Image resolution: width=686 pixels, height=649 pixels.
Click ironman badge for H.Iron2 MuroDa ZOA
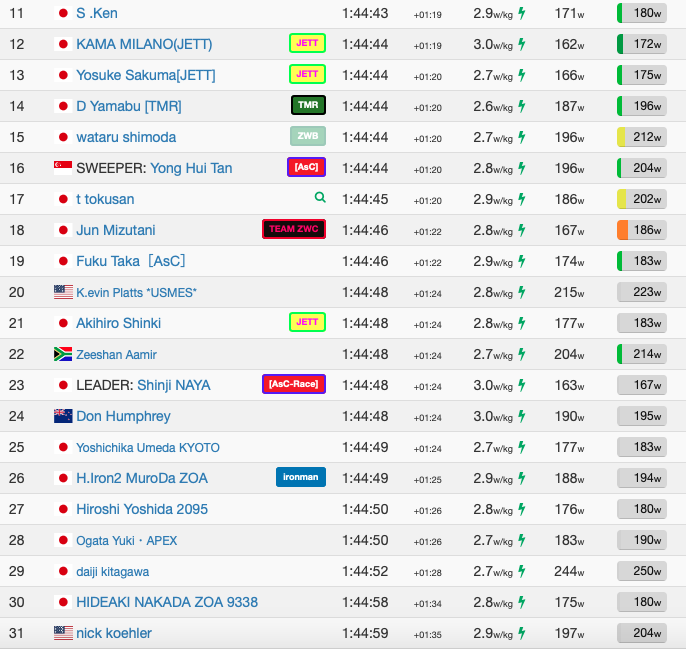(x=301, y=477)
